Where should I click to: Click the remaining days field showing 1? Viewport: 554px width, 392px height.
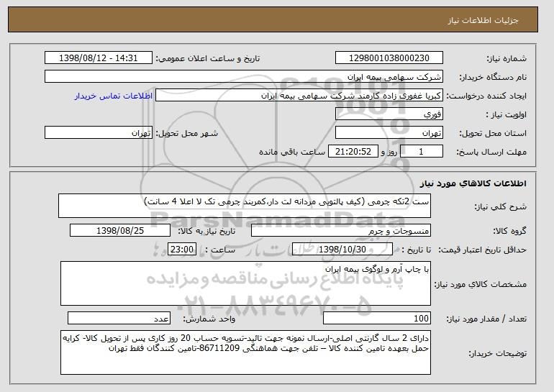pyautogui.click(x=421, y=152)
